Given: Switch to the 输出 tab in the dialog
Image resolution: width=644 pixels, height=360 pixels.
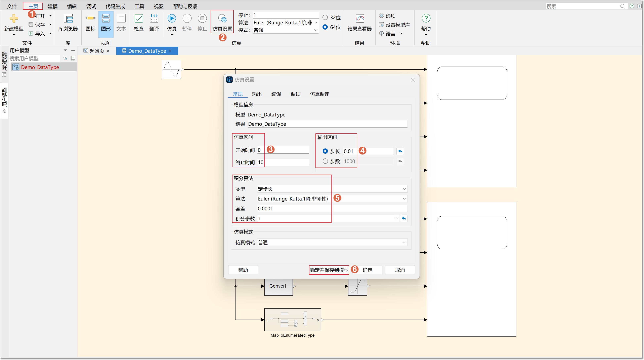Looking at the screenshot, I should tap(257, 94).
